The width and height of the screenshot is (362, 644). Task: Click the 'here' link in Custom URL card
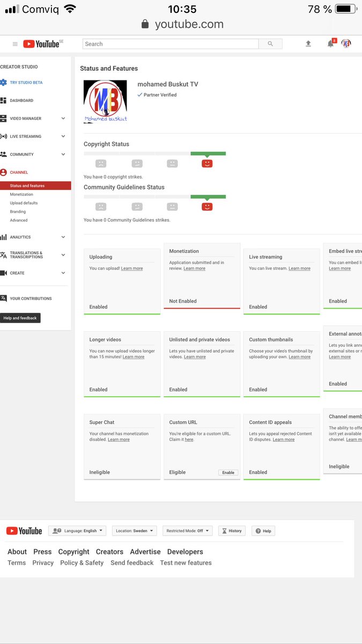click(x=189, y=440)
